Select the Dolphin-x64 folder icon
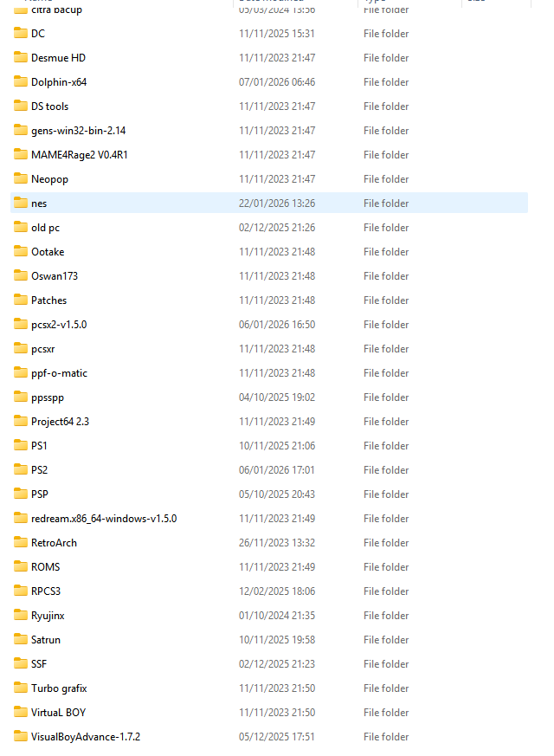Image resolution: width=554 pixels, height=756 pixels. point(21,81)
